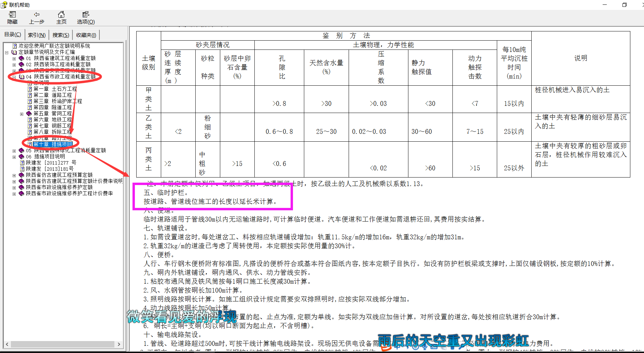Open the 选项(O) toolbar icon
The image size is (644, 353).
[86, 14]
